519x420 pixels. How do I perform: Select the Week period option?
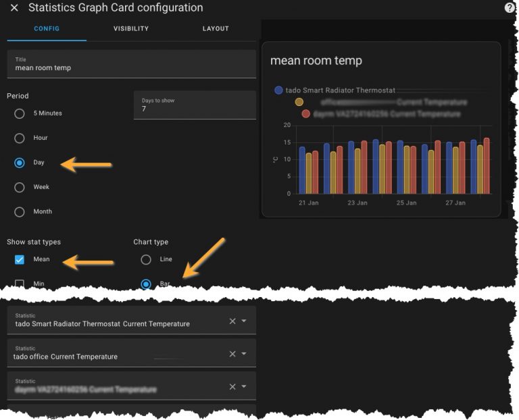pos(20,187)
